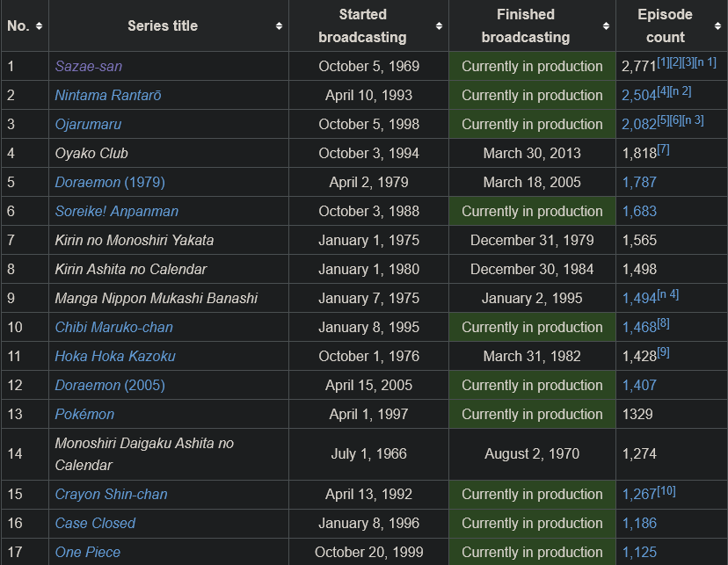Open the Crayon Shin-chan link
728x565 pixels.
111,494
